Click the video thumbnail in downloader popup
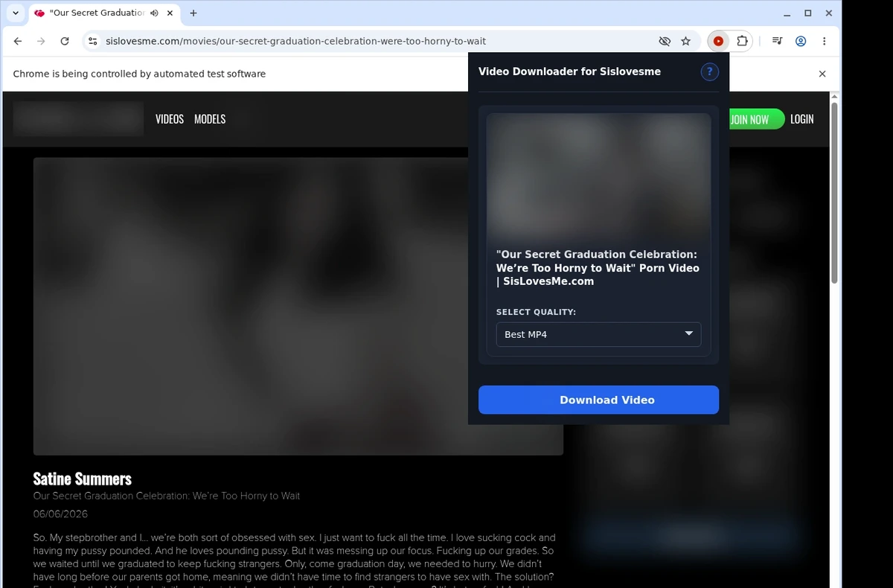Viewport: 893px width, 588px height. (x=598, y=177)
